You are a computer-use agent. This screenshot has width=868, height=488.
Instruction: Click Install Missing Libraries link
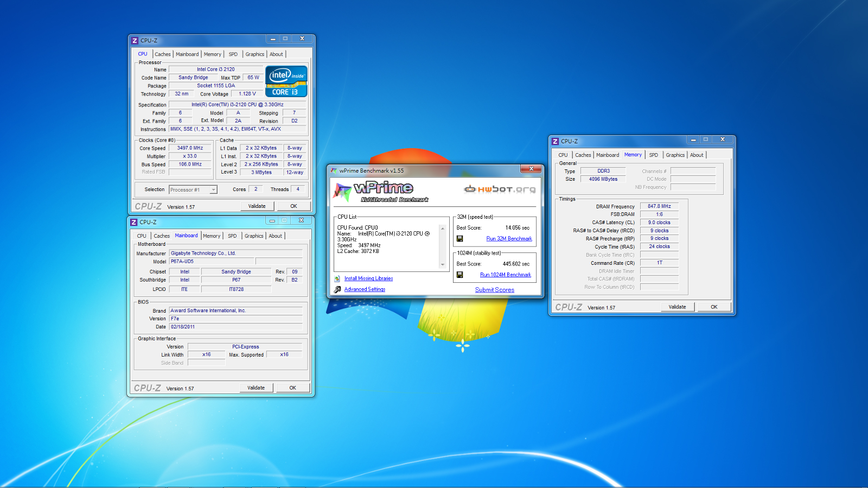pos(369,278)
